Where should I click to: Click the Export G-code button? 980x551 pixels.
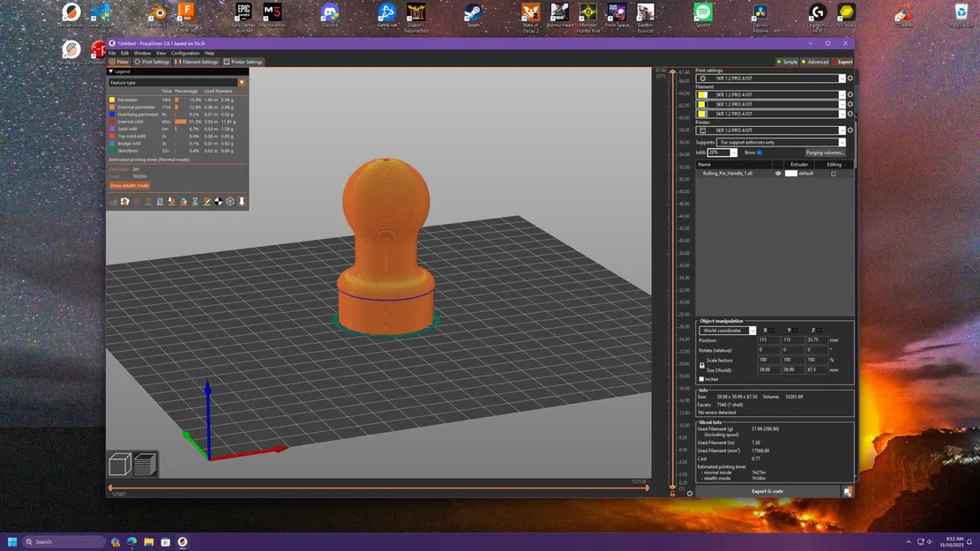pyautogui.click(x=767, y=492)
